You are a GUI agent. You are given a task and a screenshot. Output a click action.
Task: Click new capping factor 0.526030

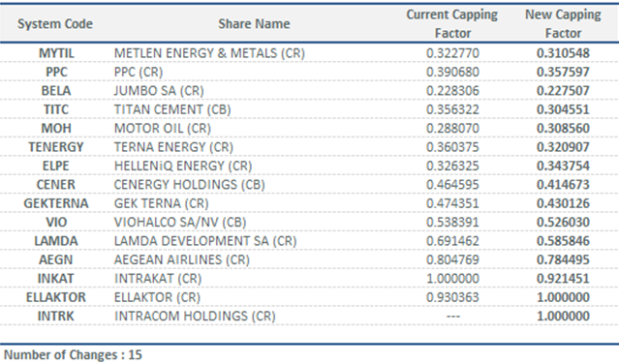point(564,222)
